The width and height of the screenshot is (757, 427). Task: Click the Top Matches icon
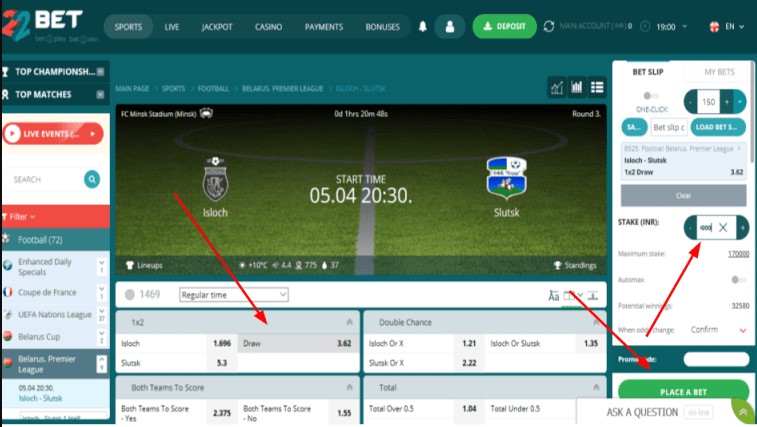pos(5,95)
